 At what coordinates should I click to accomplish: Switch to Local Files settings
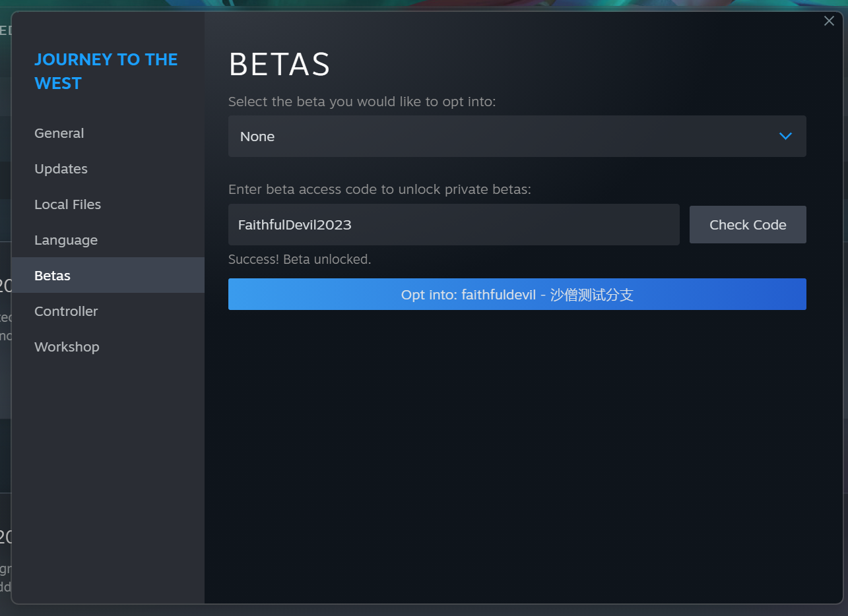pos(67,204)
